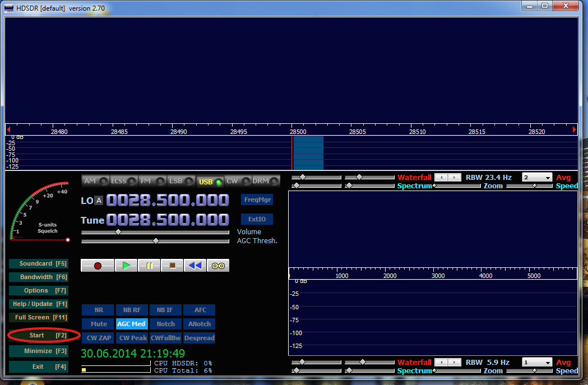The height and width of the screenshot is (385, 588).
Task: Click the yellow pause button
Action: click(x=150, y=266)
